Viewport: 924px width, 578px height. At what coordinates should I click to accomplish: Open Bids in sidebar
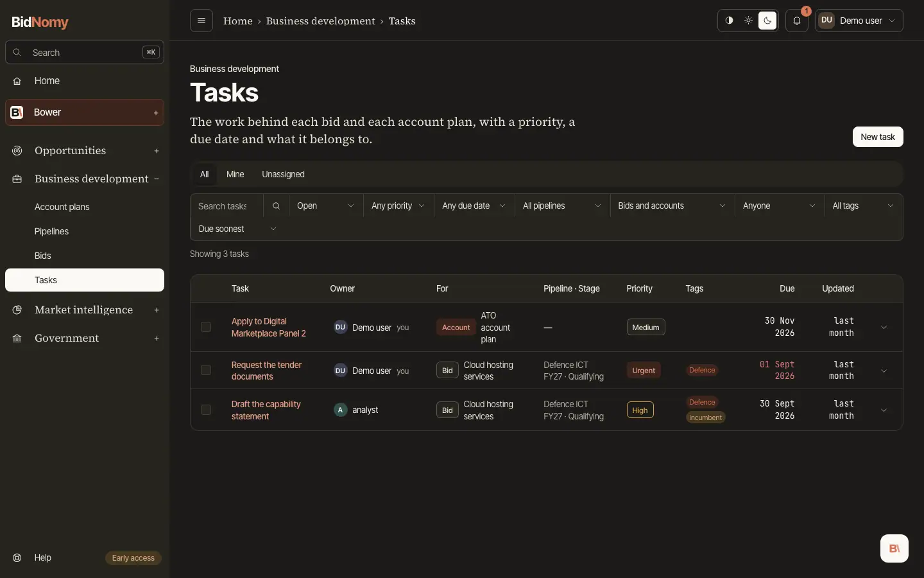pos(85,256)
